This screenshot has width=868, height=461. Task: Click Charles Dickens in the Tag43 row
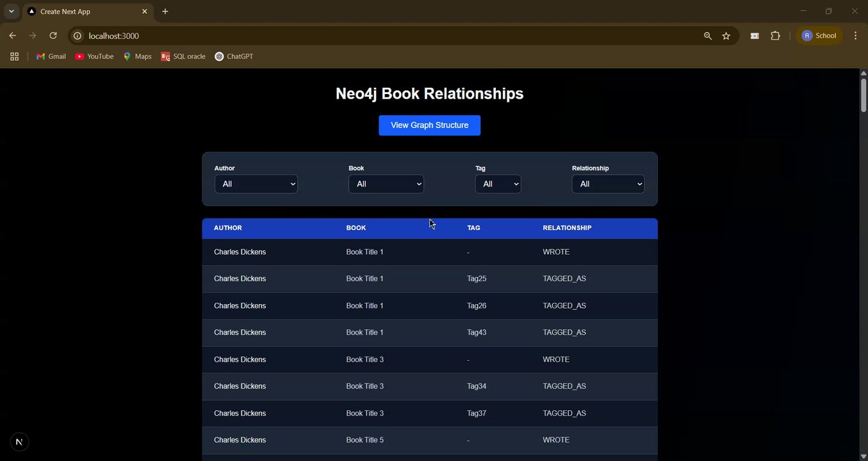pyautogui.click(x=240, y=332)
